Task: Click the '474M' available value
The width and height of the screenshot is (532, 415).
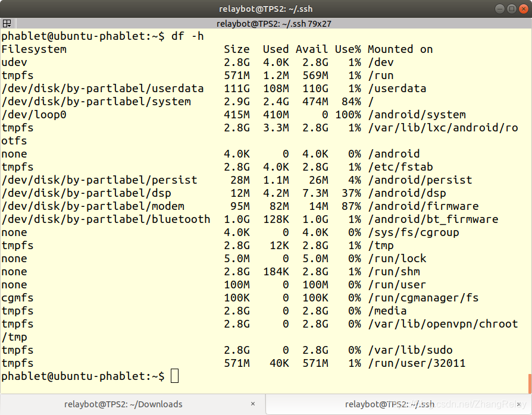Action: click(315, 102)
